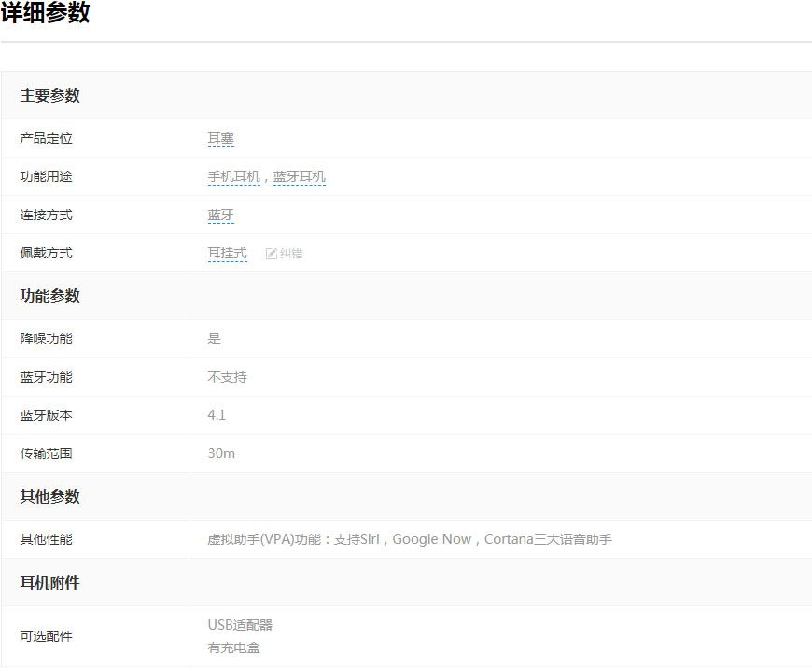Click the 其他参数 section header
The image size is (812, 668).
(x=50, y=496)
